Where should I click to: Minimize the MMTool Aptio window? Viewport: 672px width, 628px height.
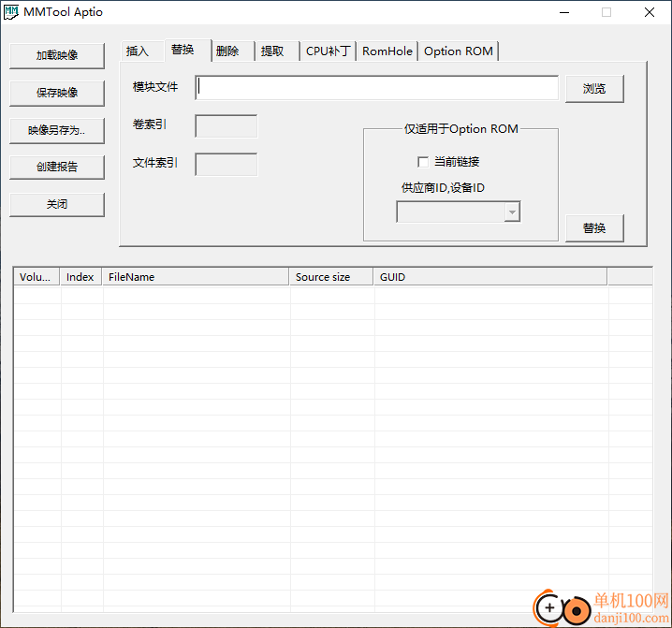564,12
